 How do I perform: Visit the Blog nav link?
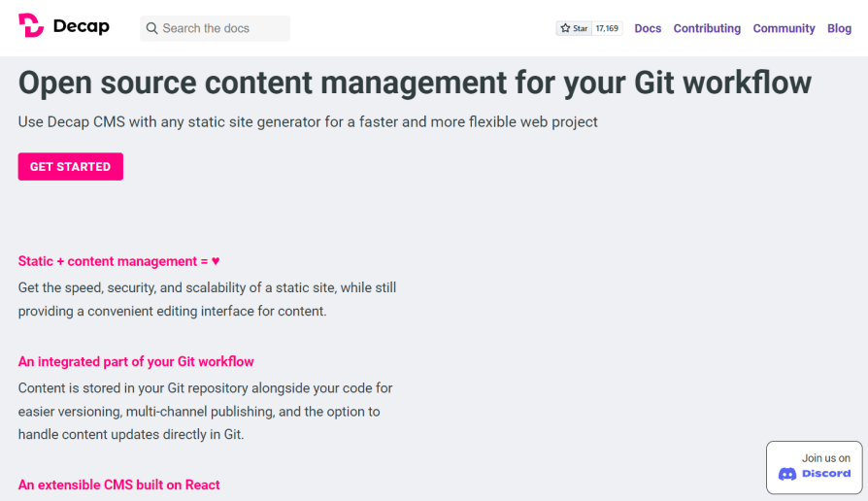[839, 28]
